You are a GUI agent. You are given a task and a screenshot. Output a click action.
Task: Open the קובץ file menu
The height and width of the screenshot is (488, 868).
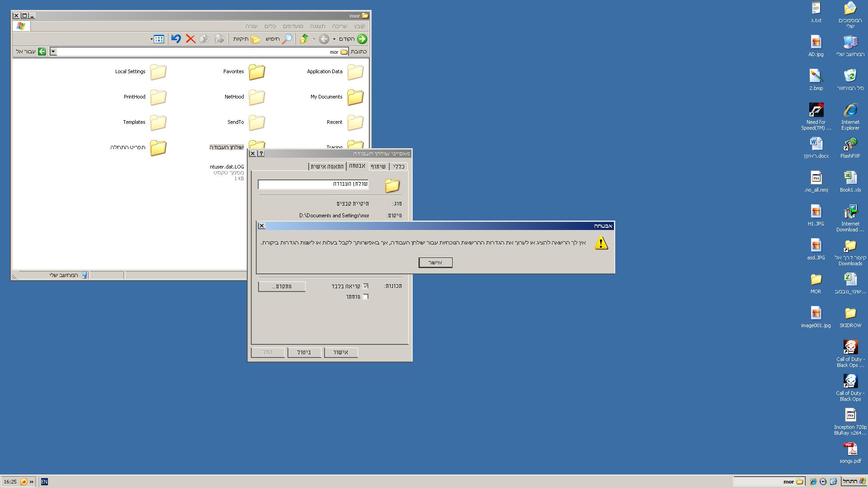point(359,26)
